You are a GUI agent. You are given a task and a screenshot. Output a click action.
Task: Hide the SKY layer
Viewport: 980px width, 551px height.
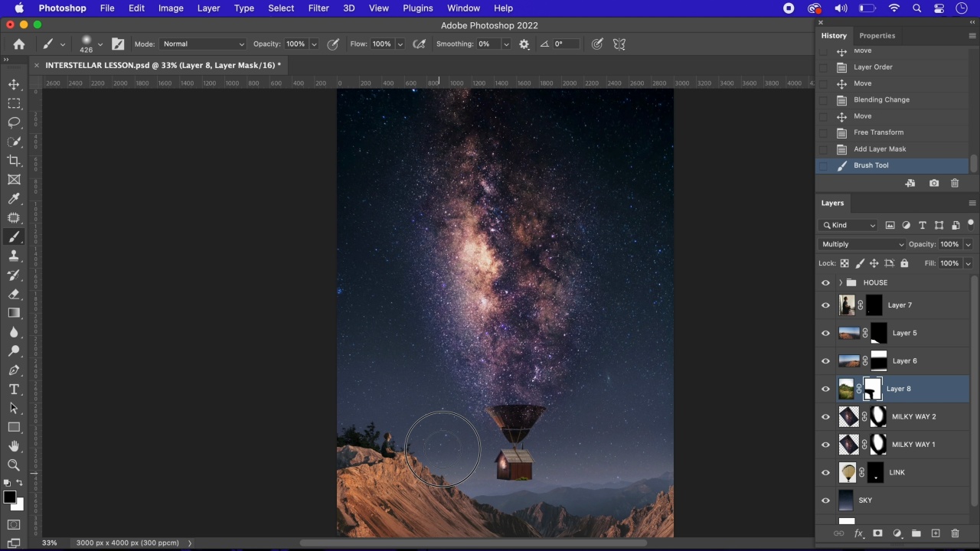point(825,500)
